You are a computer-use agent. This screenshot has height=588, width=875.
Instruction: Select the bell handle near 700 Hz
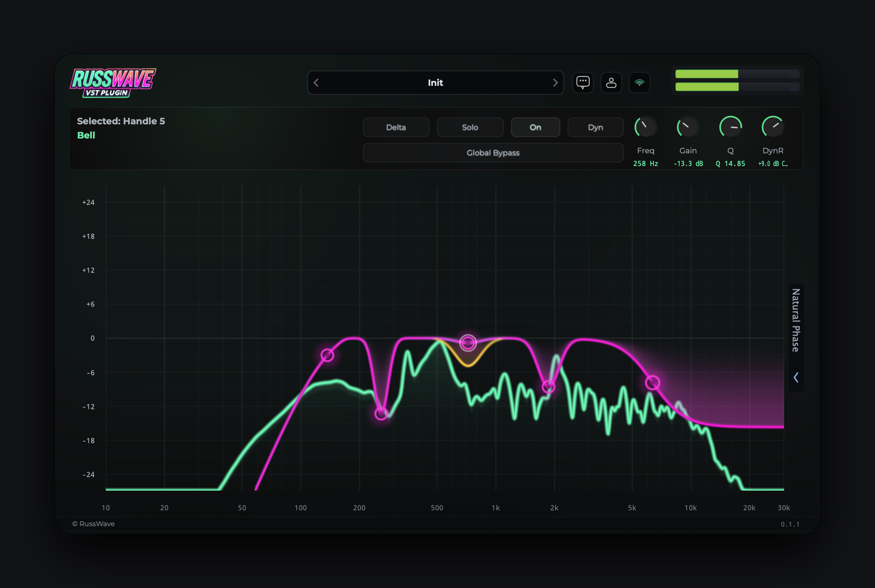coord(468,342)
